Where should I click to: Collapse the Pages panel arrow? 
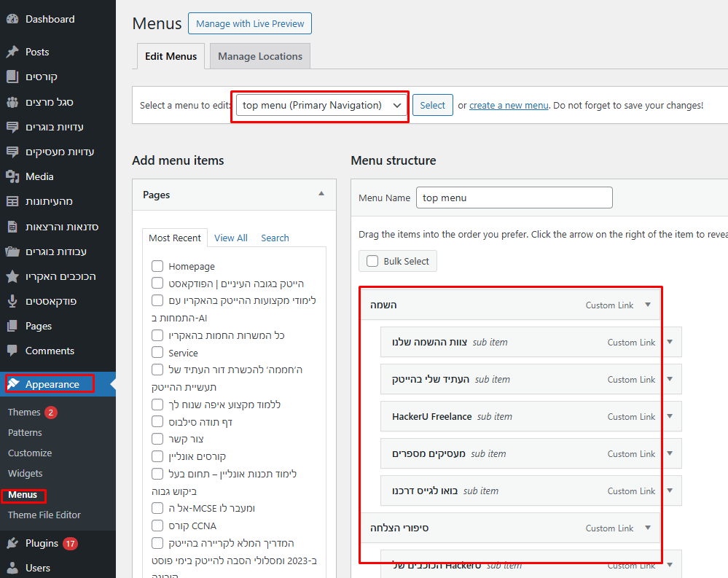[x=321, y=194]
